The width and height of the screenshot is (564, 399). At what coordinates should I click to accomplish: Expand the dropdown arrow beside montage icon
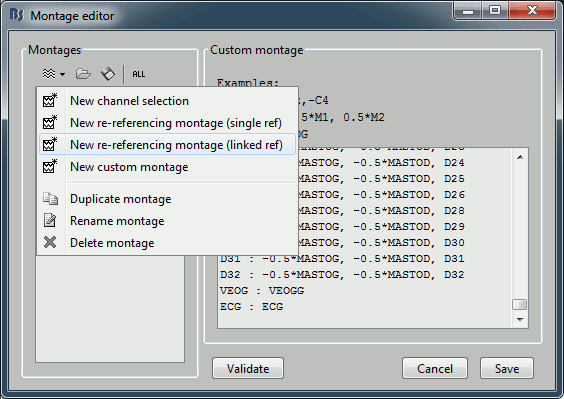click(63, 74)
